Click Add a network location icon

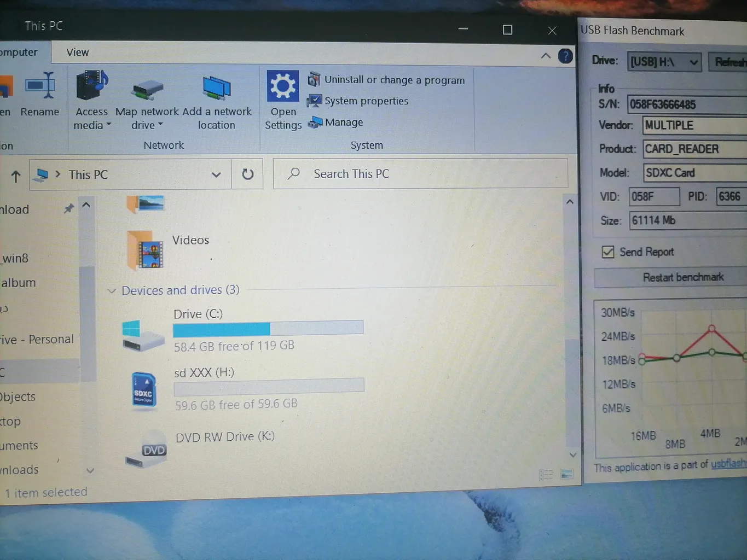pos(217,89)
